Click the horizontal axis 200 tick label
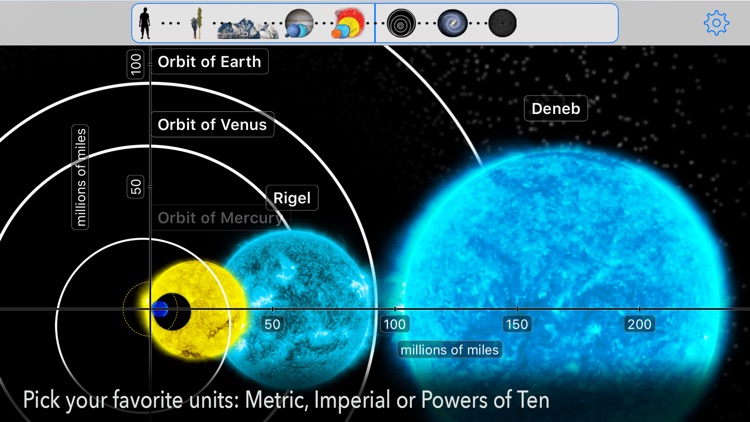The width and height of the screenshot is (750, 422). [640, 324]
